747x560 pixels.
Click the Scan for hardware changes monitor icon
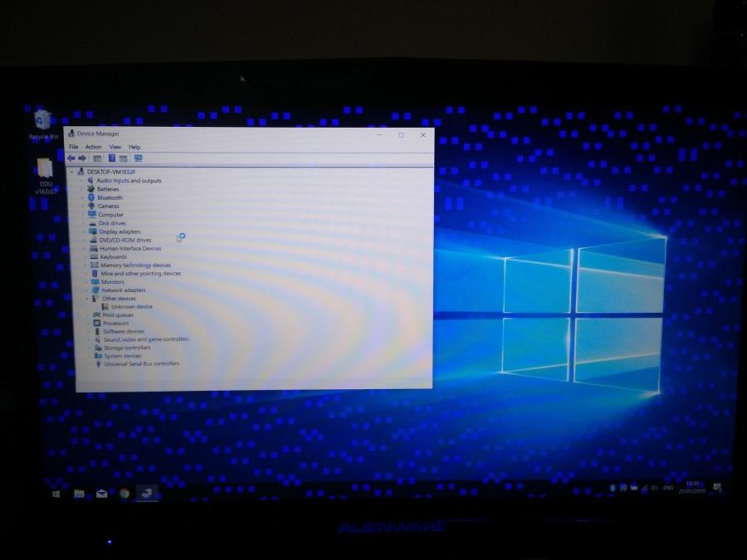pos(138,158)
